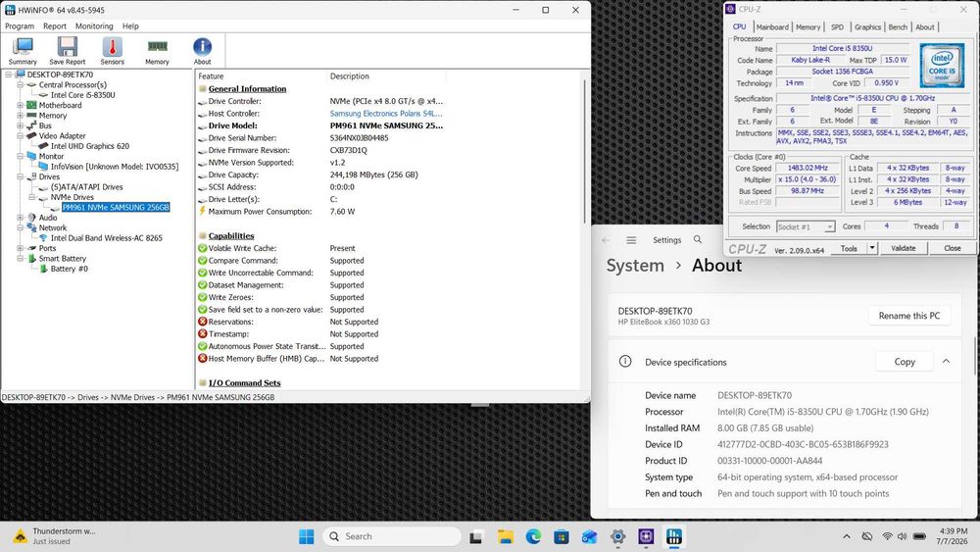Select the Intel Core i5-8350U tree item

[x=82, y=95]
